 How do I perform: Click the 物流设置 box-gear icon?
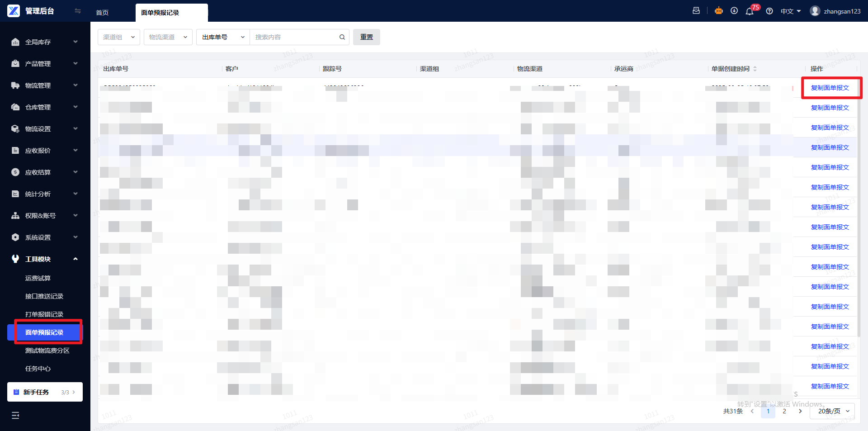click(x=15, y=129)
